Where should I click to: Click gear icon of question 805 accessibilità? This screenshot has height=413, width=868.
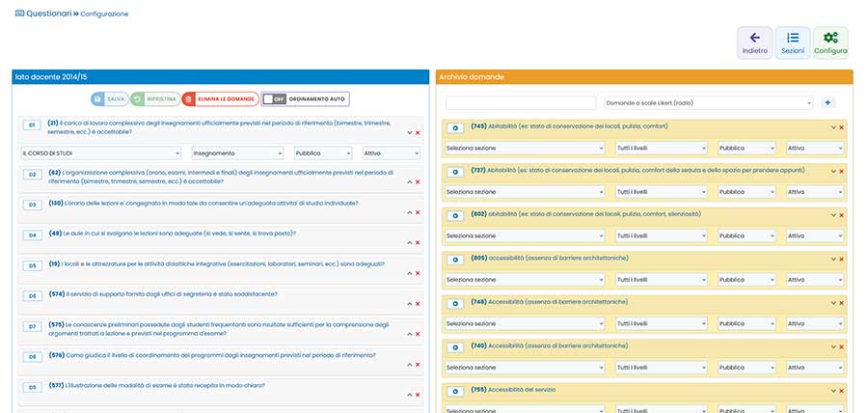click(x=455, y=260)
